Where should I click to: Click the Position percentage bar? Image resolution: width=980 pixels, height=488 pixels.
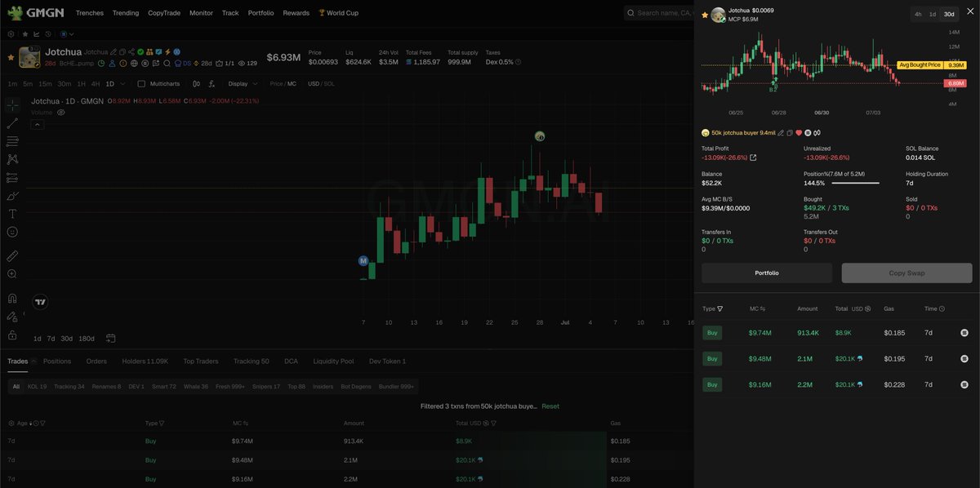855,183
